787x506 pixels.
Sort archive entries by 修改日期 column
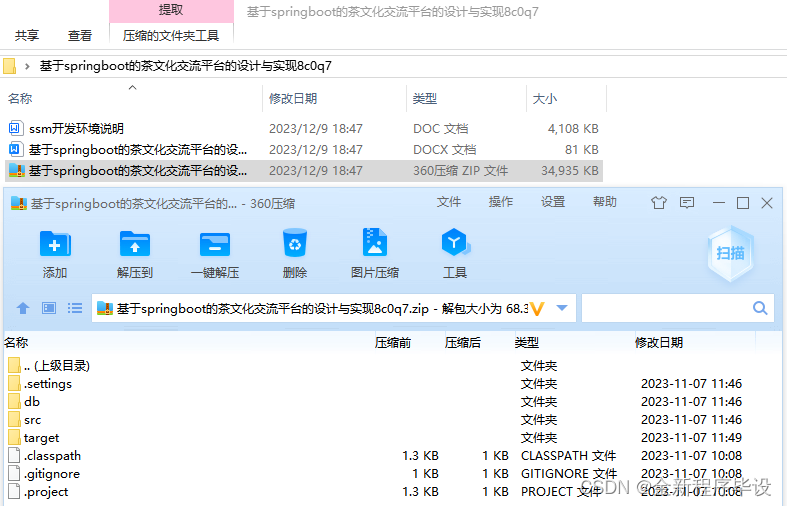(x=659, y=342)
